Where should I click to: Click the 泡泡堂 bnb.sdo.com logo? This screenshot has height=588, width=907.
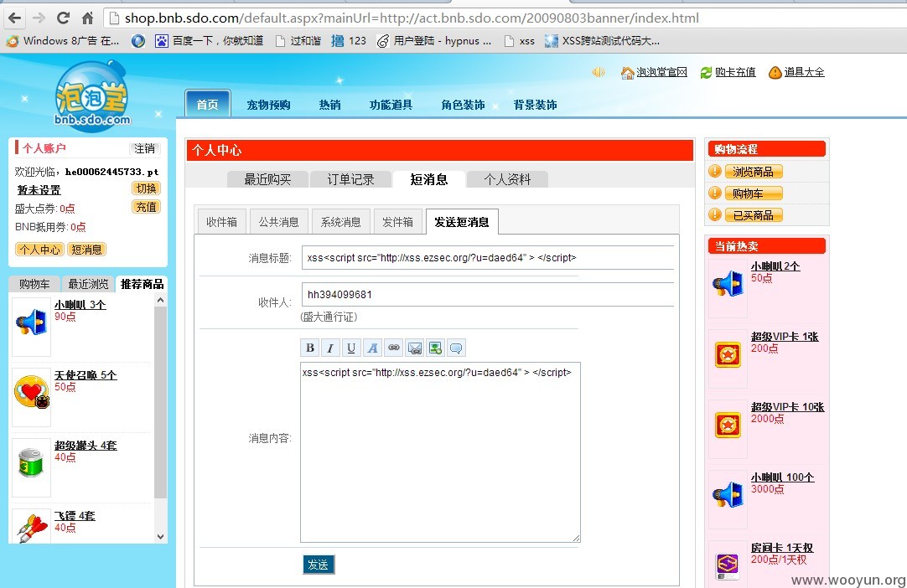[92, 95]
